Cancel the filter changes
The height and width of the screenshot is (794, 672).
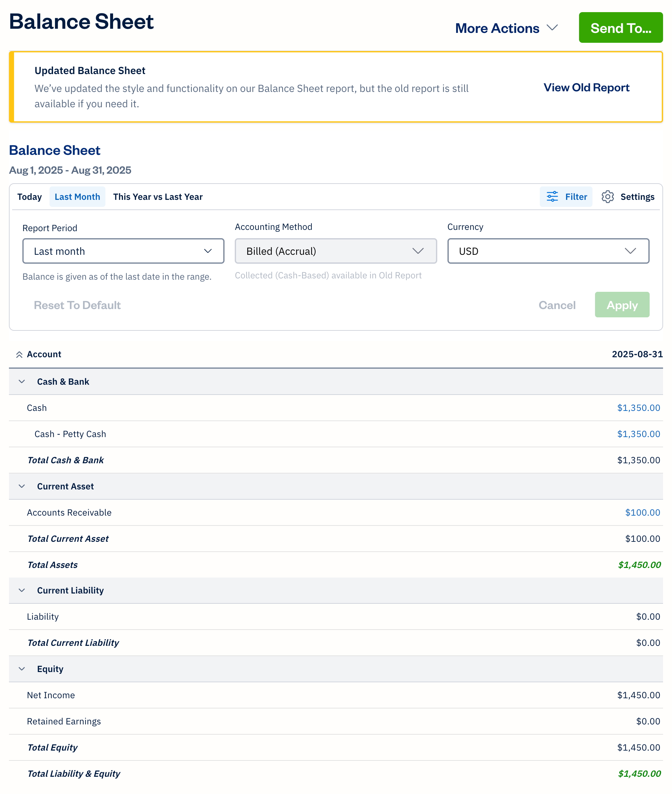pyautogui.click(x=557, y=305)
